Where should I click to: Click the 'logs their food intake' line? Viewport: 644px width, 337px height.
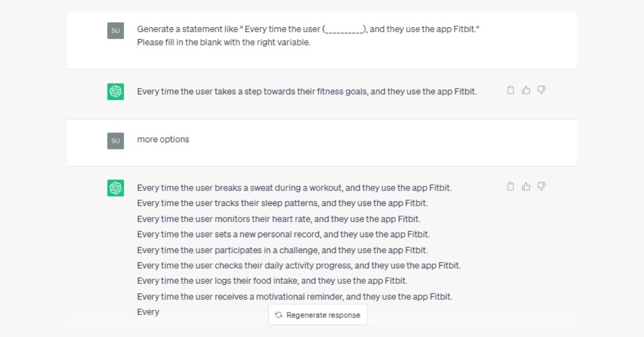click(x=272, y=281)
